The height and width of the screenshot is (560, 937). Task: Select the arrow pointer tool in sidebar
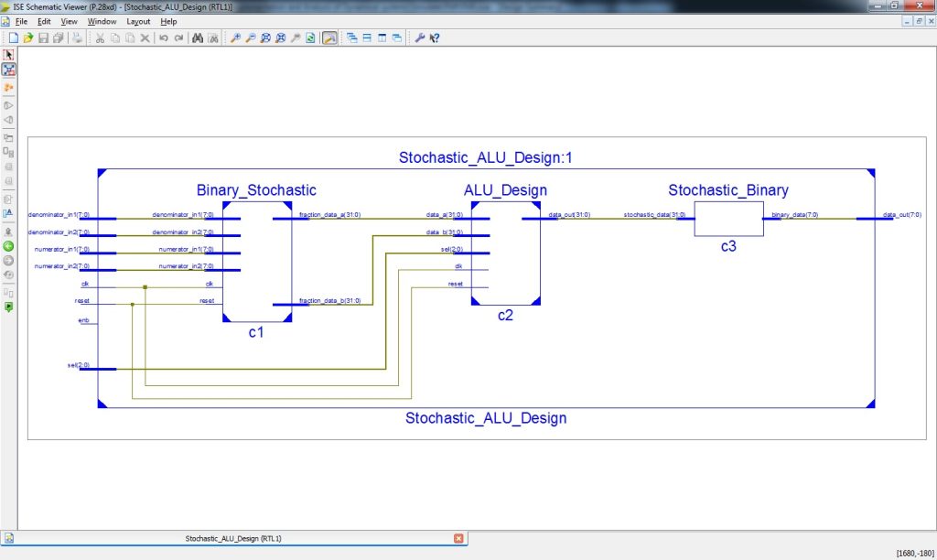8,55
